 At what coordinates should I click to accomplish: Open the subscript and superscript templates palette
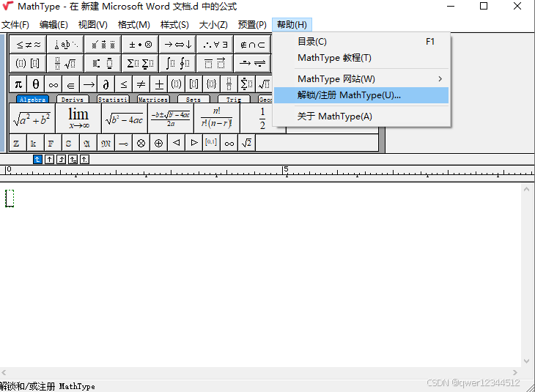(x=103, y=63)
